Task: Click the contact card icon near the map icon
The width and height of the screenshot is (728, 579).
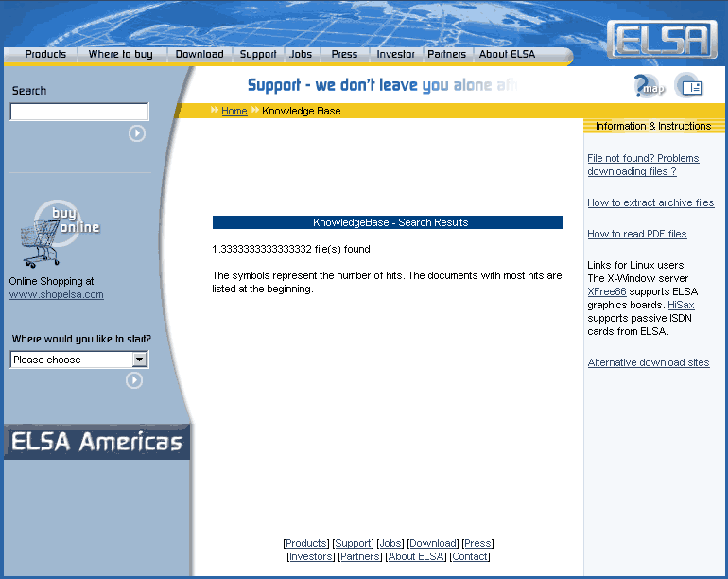Action: coord(689,86)
